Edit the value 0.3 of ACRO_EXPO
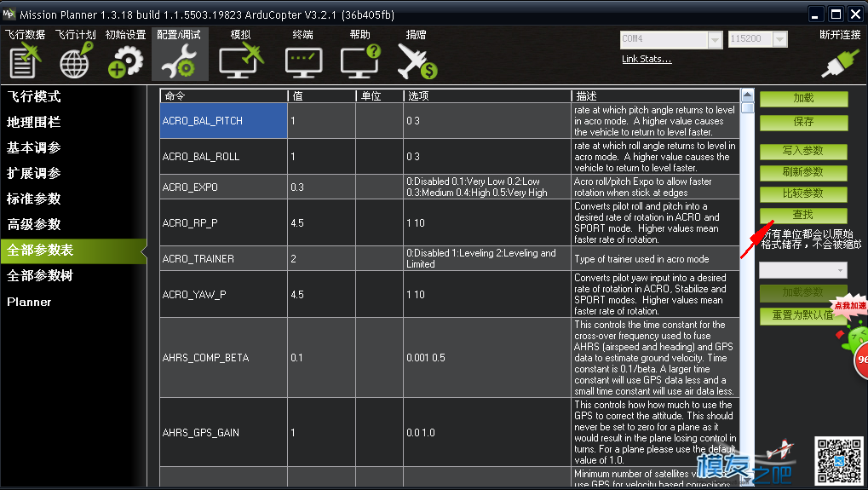This screenshot has width=868, height=490. click(x=322, y=187)
